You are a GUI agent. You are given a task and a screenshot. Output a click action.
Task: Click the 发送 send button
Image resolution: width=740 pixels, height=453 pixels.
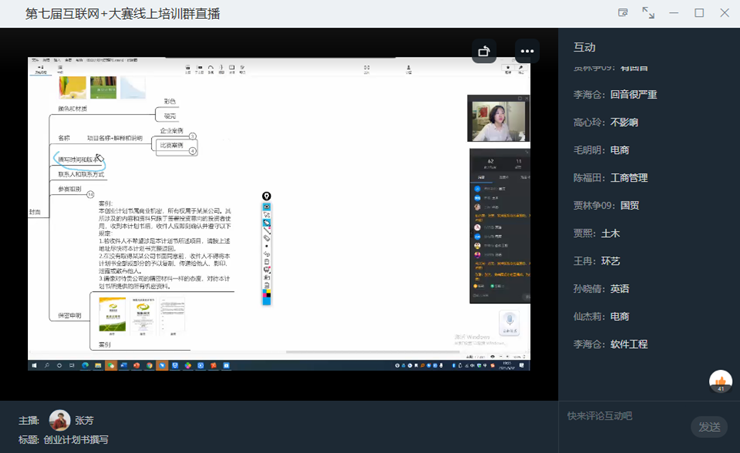tap(708, 427)
